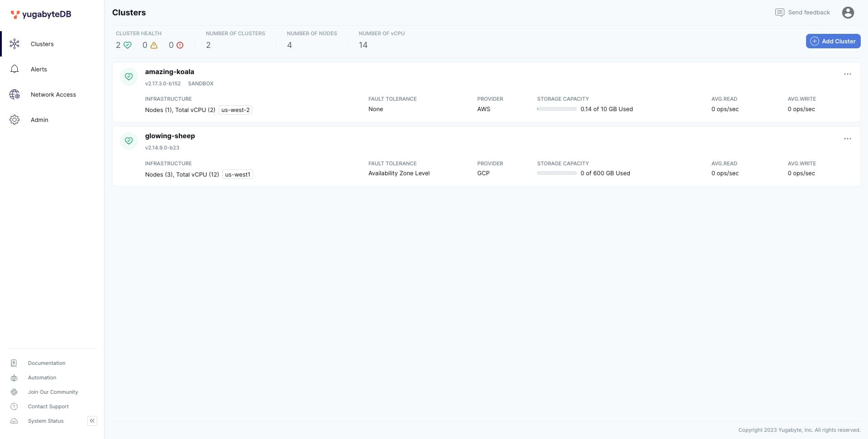868x439 pixels.
Task: Click the red error health icon
Action: coord(180,45)
